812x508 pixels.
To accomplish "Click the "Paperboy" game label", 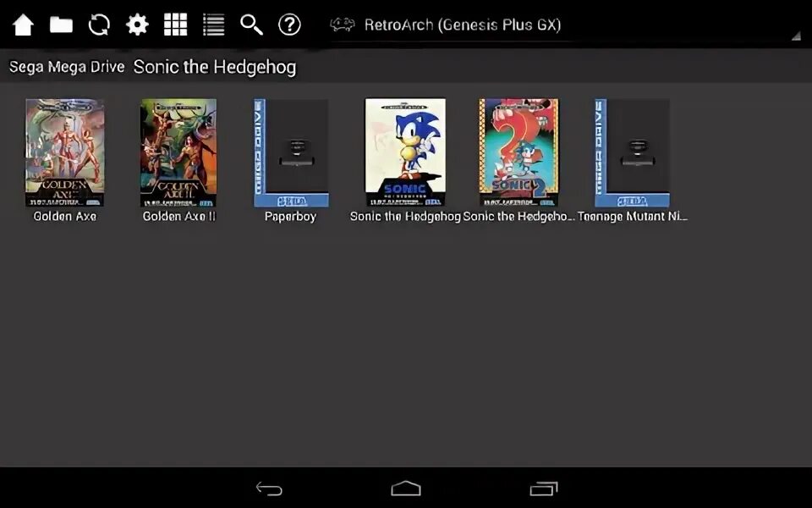I will [290, 216].
